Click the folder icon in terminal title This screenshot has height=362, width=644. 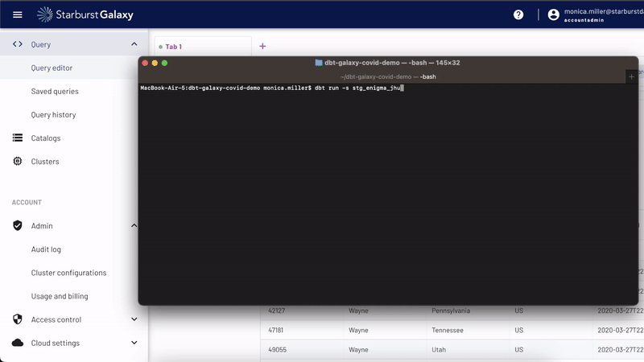click(319, 63)
